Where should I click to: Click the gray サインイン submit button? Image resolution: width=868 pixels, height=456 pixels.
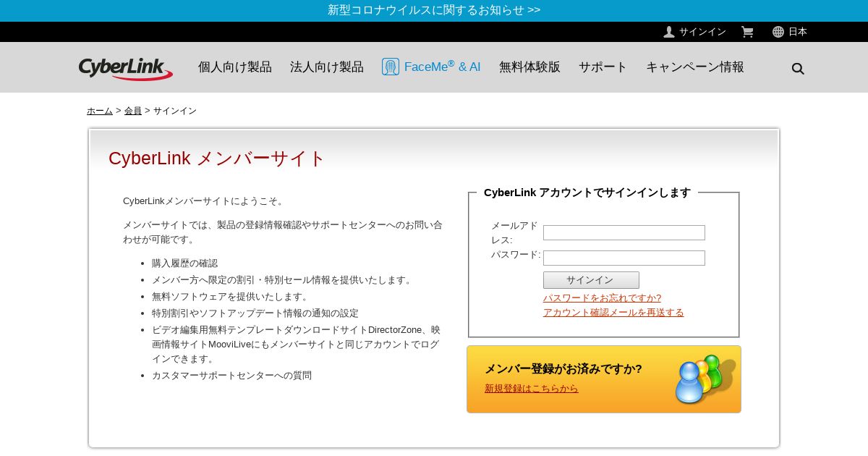click(x=591, y=280)
